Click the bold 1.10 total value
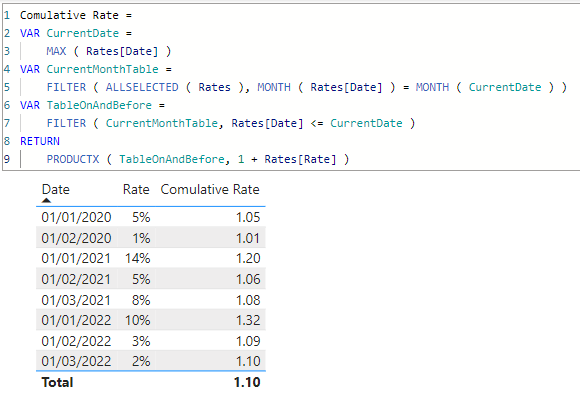 coord(247,382)
